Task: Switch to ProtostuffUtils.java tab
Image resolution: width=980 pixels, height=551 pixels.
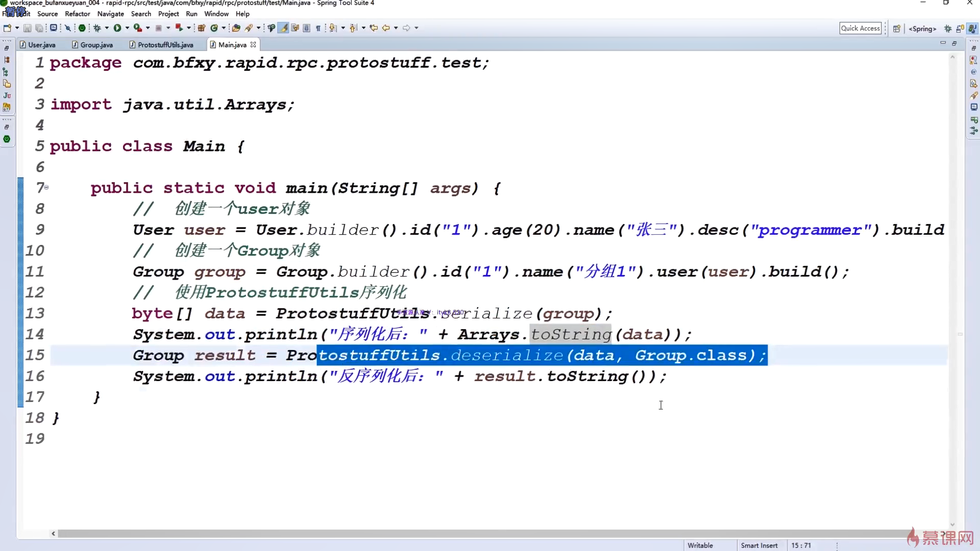Action: (165, 45)
